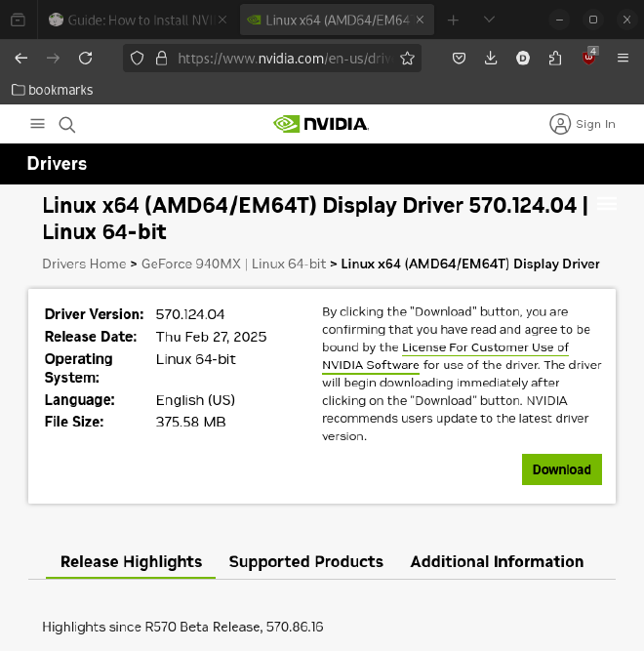Expand the list all tabs dropdown
644x651 pixels.
click(x=489, y=20)
